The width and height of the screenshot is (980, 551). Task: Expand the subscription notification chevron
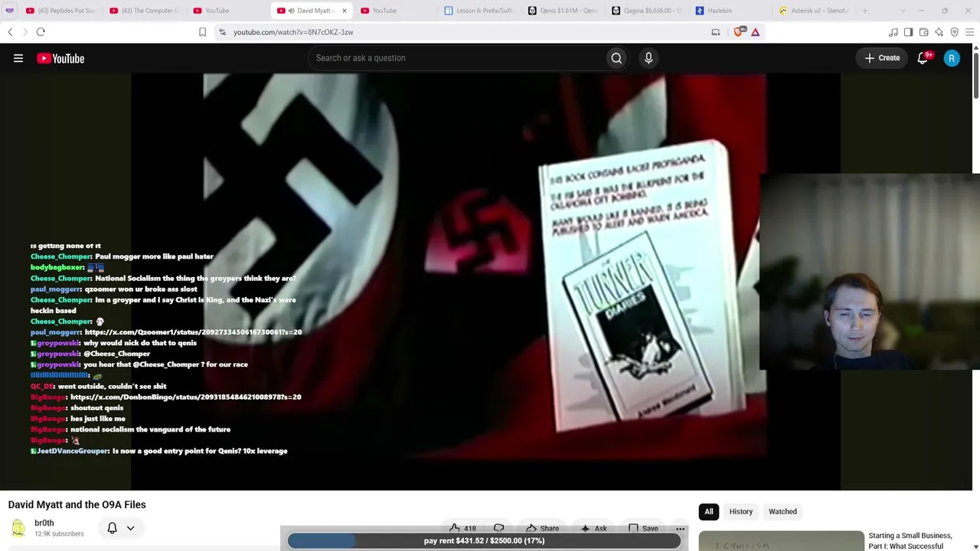click(x=130, y=528)
